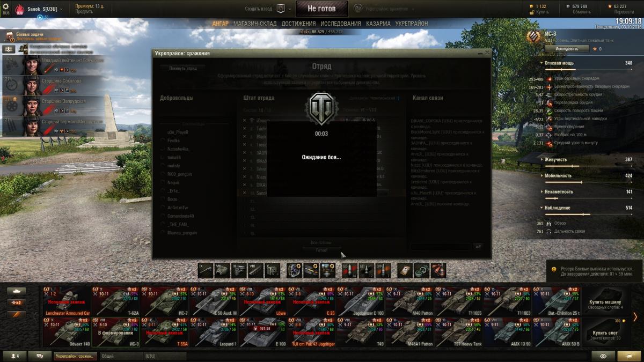Screen dimensions: 644x362
Task: Select the Объект 140 tank in carousel
Action: 67,332
